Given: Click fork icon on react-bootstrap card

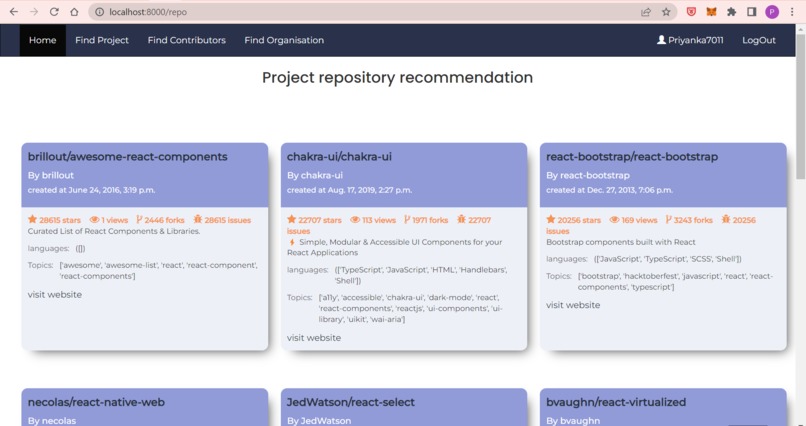Looking at the screenshot, I should [x=669, y=219].
